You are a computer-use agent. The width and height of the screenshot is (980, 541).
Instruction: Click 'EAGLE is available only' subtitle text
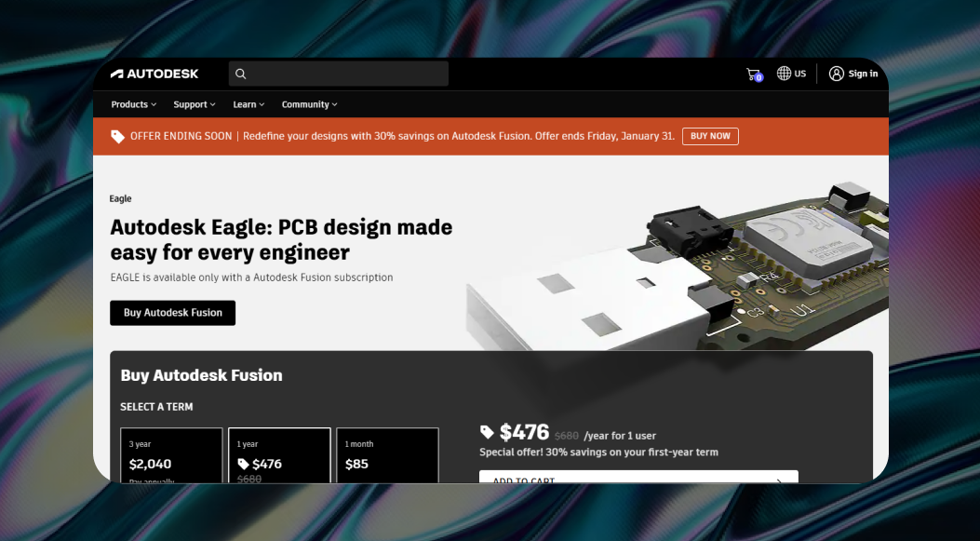[x=251, y=277]
